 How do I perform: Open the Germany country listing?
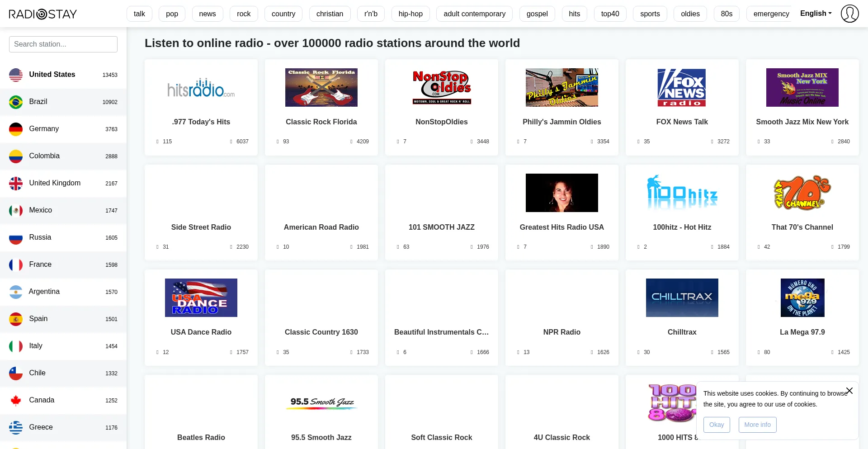pos(44,129)
